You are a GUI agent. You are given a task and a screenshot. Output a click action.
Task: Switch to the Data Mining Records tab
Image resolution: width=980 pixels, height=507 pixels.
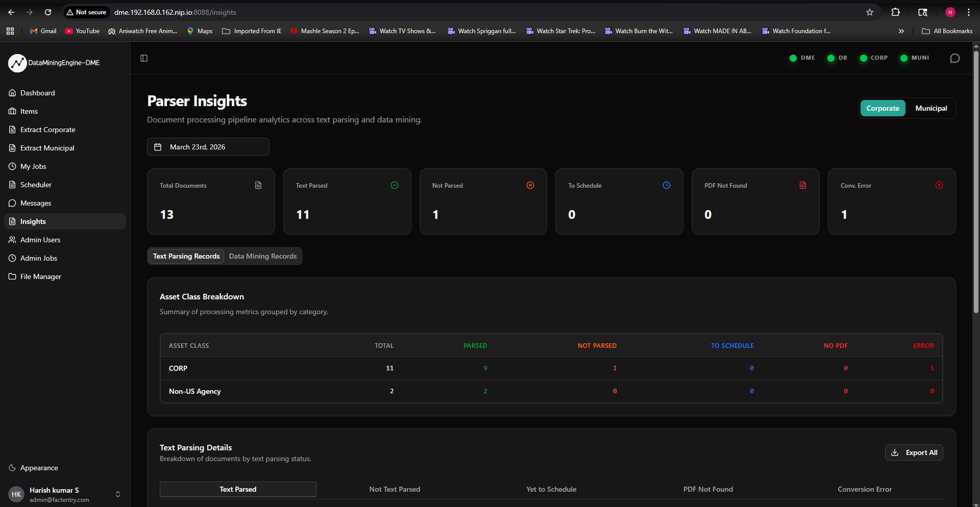coord(263,256)
